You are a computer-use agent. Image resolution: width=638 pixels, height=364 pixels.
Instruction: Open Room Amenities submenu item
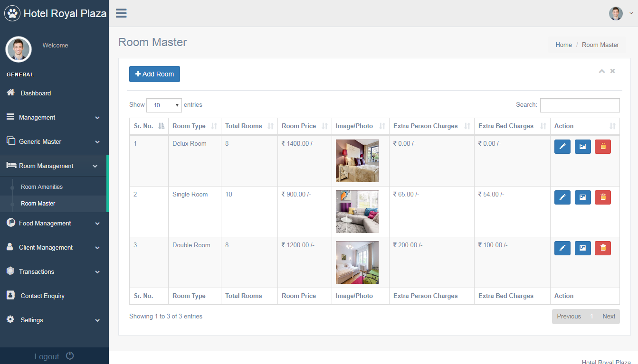coord(42,187)
